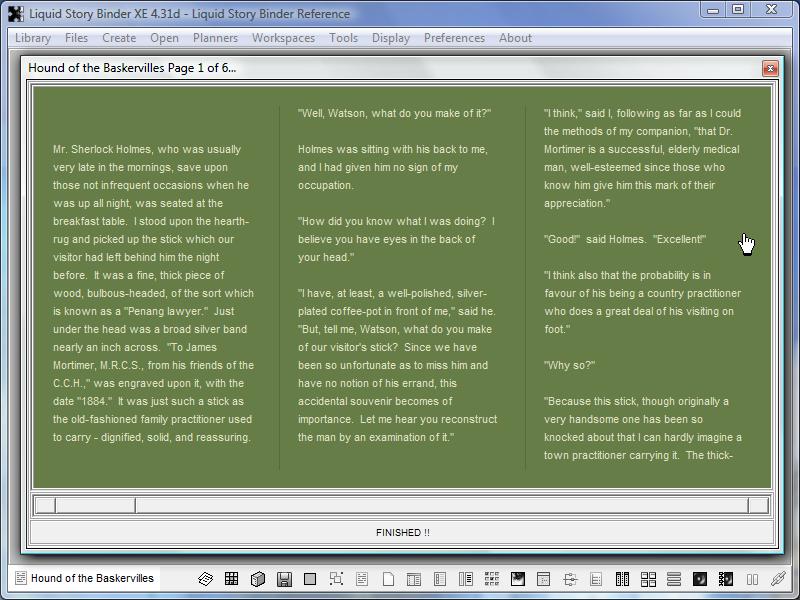Open the Workspaces menu

pos(283,38)
